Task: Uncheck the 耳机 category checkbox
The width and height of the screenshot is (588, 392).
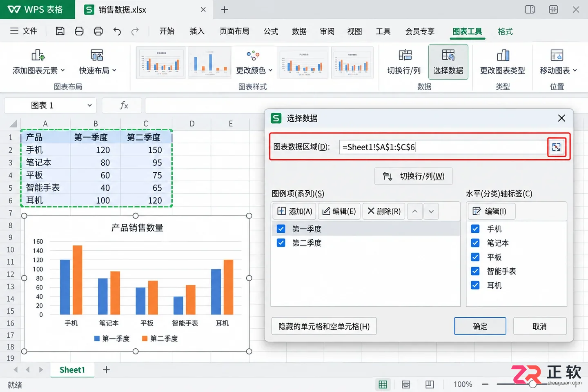Action: (x=475, y=285)
